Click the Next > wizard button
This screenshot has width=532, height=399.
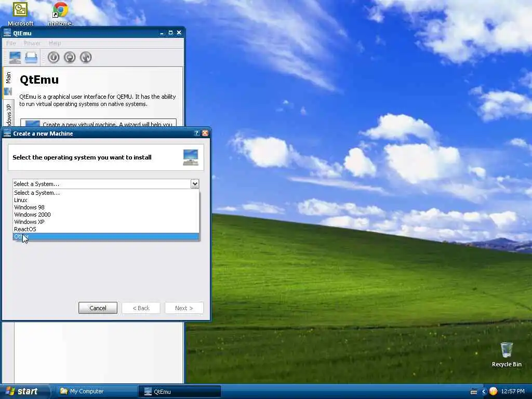tap(184, 308)
